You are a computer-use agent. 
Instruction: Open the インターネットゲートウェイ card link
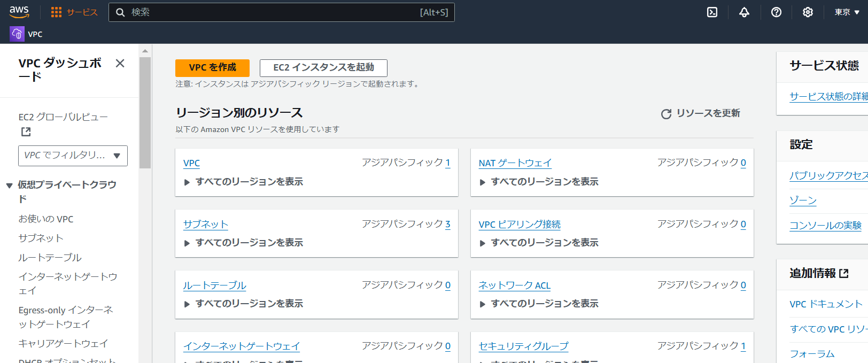tap(242, 346)
